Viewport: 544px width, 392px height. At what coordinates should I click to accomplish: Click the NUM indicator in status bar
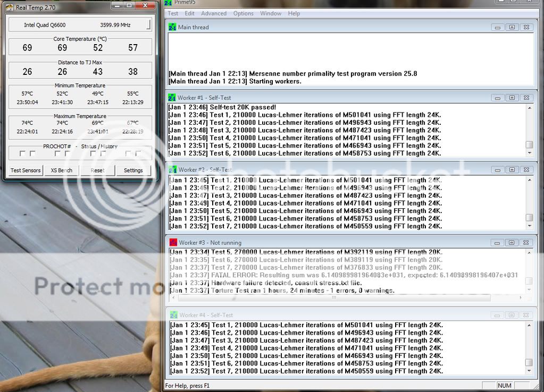coord(505,386)
